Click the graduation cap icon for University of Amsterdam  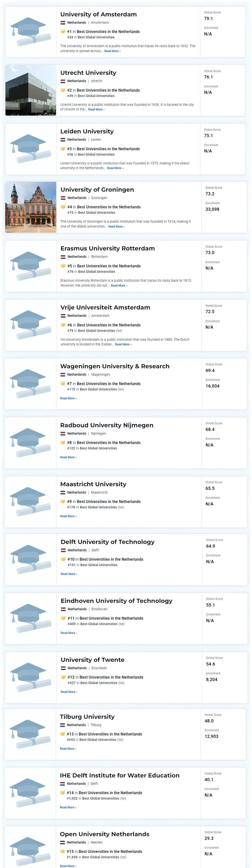[x=30, y=32]
